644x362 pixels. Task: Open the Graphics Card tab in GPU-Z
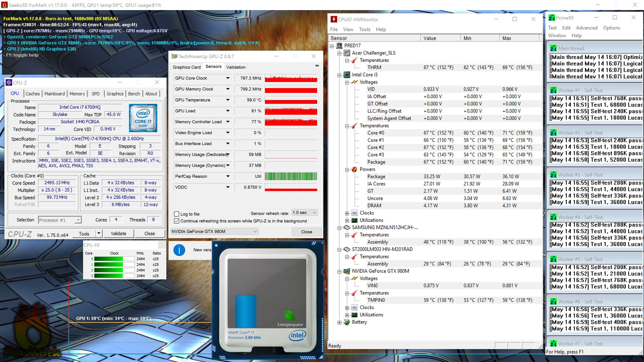[x=186, y=67]
